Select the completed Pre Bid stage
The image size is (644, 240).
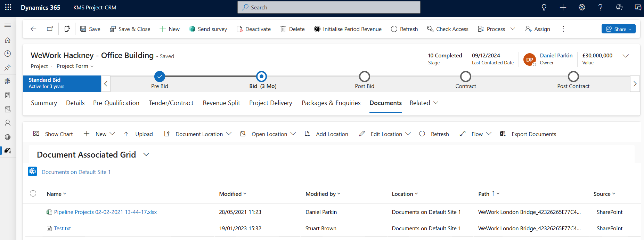pyautogui.click(x=160, y=76)
